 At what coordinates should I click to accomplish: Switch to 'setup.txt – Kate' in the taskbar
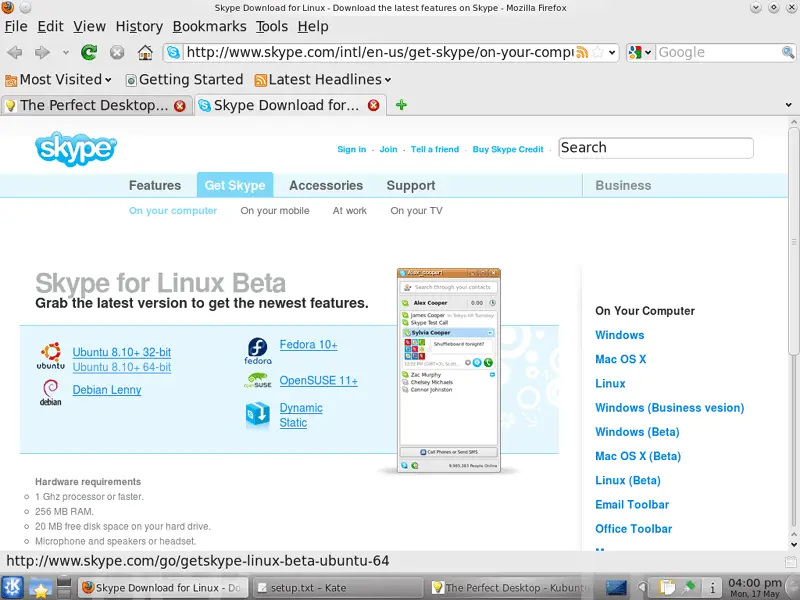coord(338,588)
